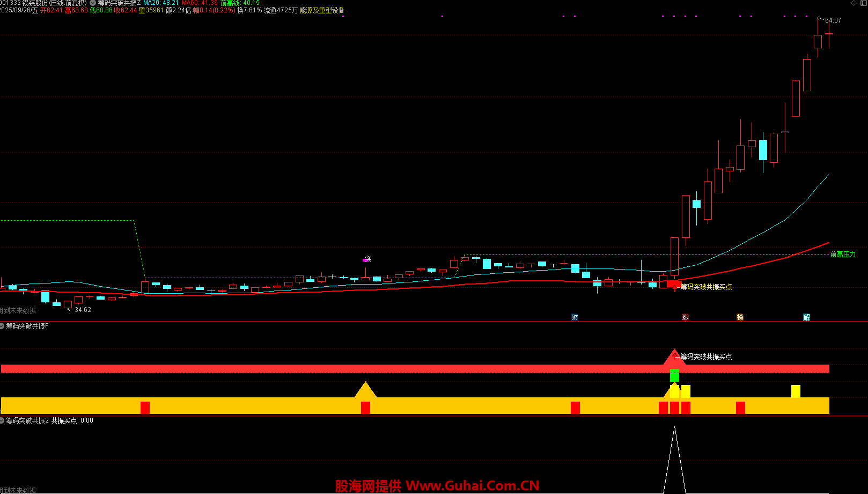Click the orange 榜 ranking marker icon
Image resolution: width=868 pixels, height=494 pixels.
[x=740, y=317]
